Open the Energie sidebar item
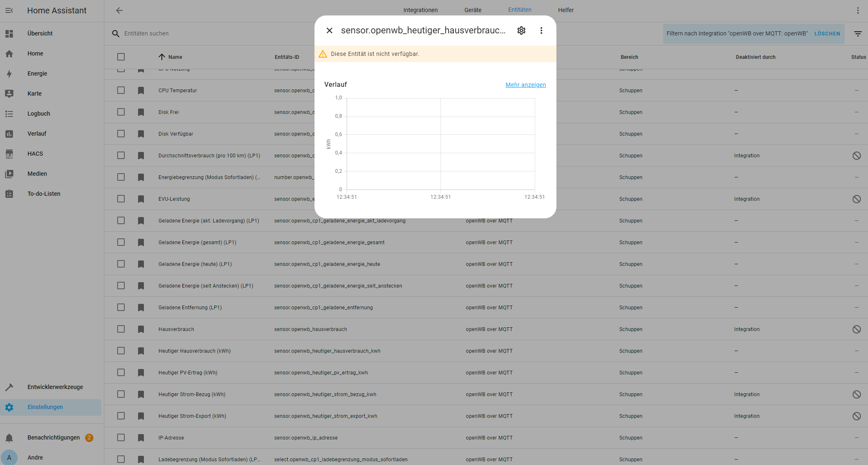The image size is (868, 465). click(37, 73)
